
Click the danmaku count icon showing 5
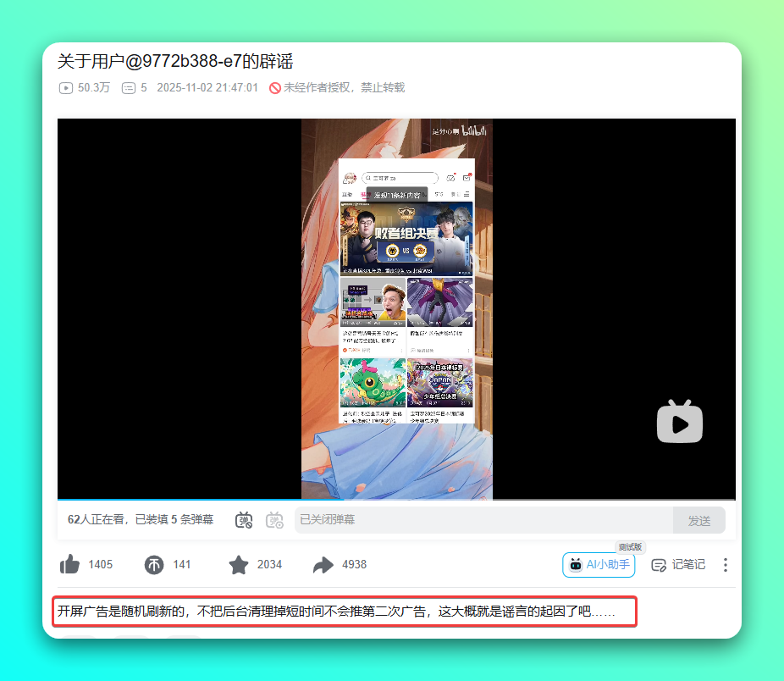point(129,88)
